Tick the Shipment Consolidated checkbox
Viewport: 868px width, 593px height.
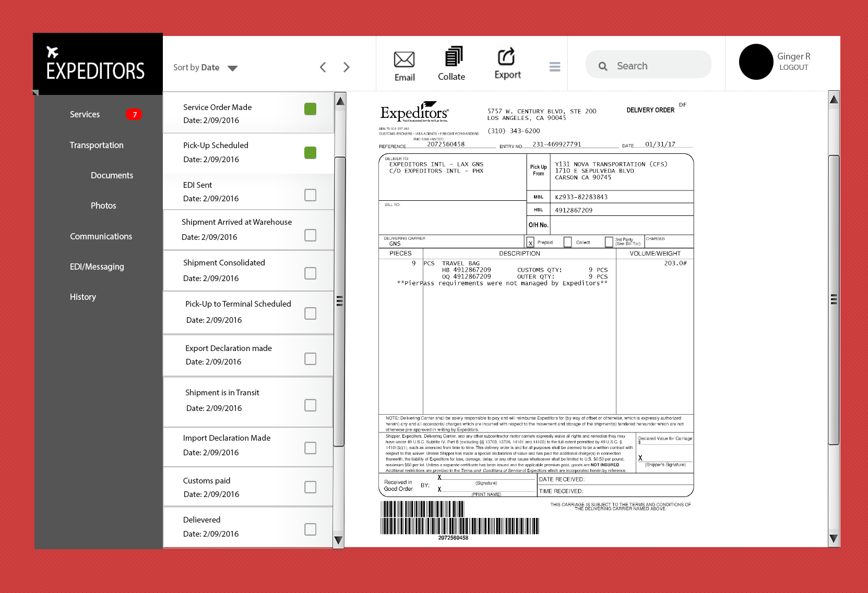[311, 273]
